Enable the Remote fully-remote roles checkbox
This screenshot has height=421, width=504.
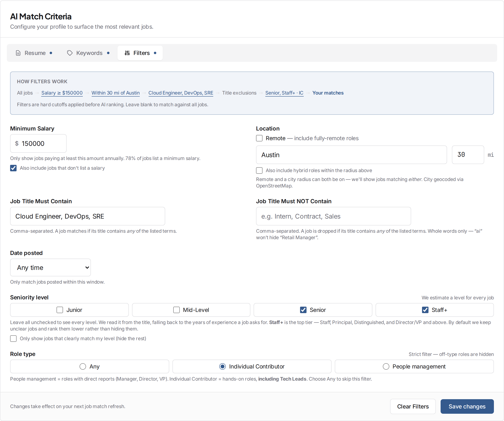tap(259, 138)
